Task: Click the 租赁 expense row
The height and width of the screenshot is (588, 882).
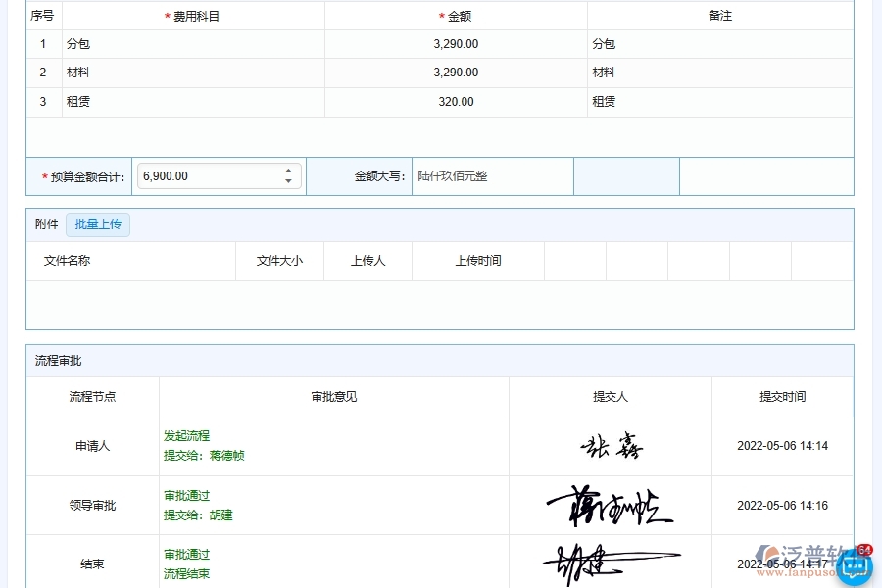Action: point(77,101)
